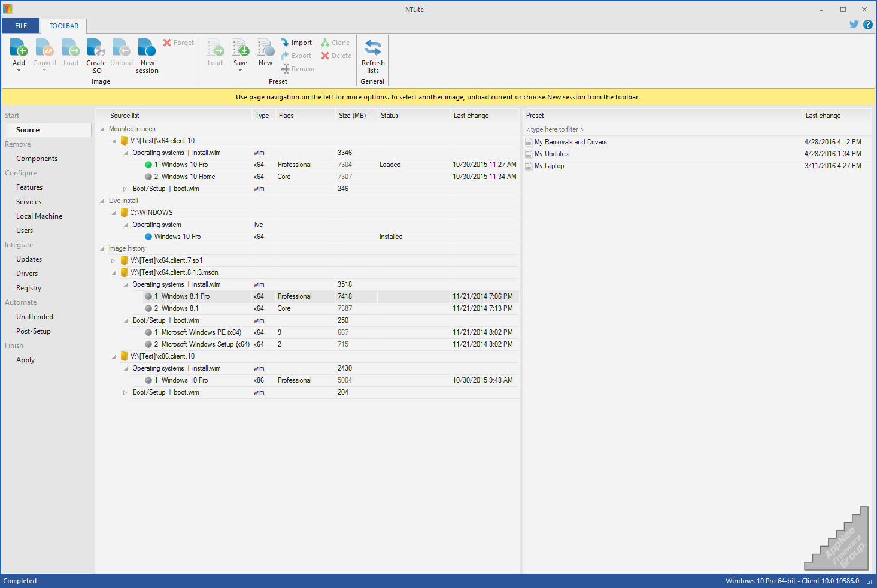877x588 pixels.
Task: Expand V:\[Test]\x64.client.7.sp1 node
Action: tap(113, 260)
